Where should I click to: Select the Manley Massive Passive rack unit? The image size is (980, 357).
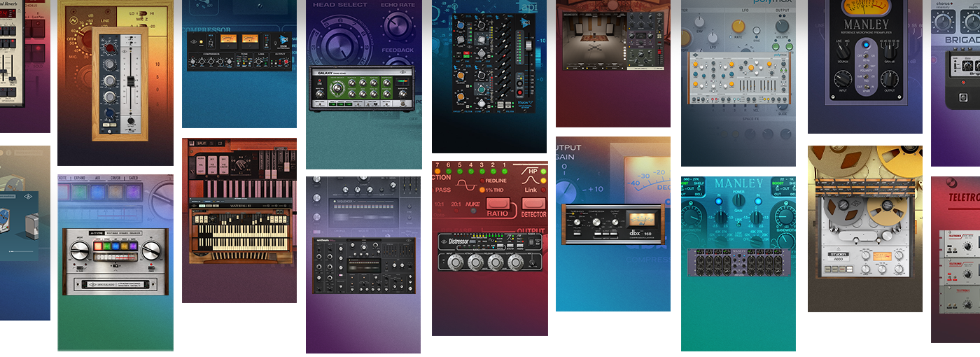pyautogui.click(x=738, y=262)
